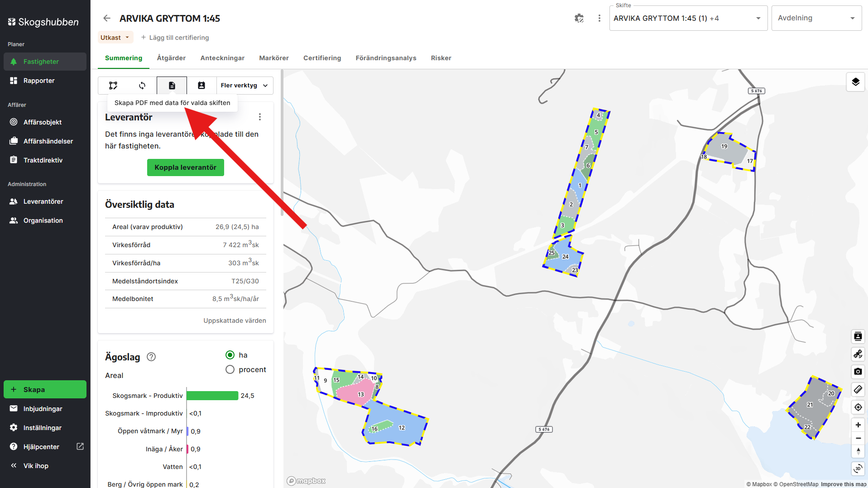This screenshot has height=488, width=868.
Task: Zoom out on the map
Action: tap(858, 438)
